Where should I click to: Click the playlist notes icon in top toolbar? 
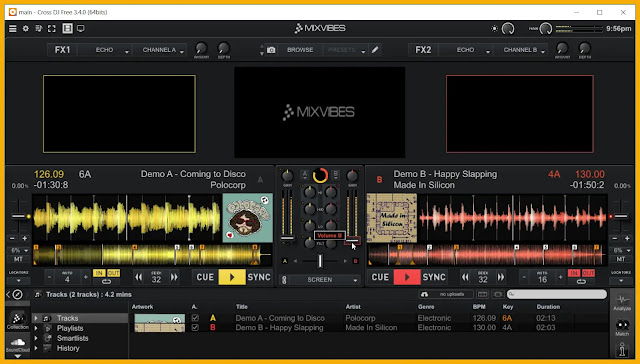click(x=39, y=29)
